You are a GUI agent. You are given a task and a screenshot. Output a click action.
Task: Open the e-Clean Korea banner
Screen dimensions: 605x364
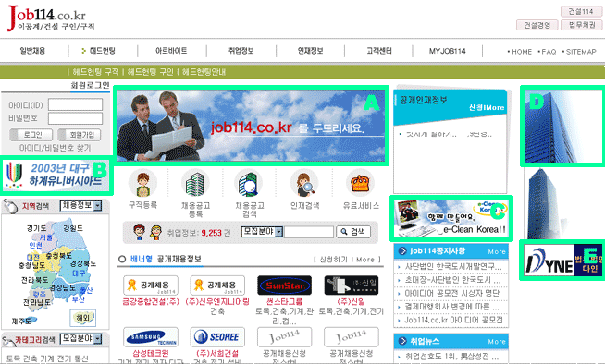[451, 218]
